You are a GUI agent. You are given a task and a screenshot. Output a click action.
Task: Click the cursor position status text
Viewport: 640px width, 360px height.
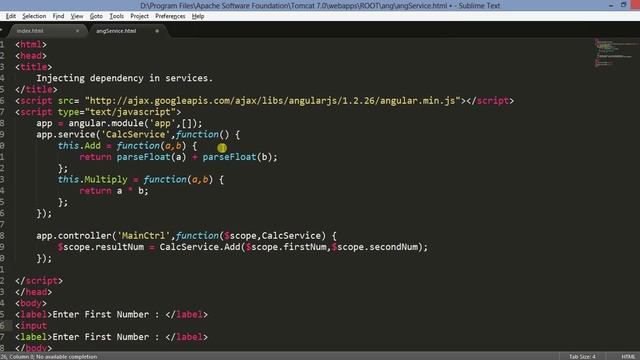coord(49,357)
